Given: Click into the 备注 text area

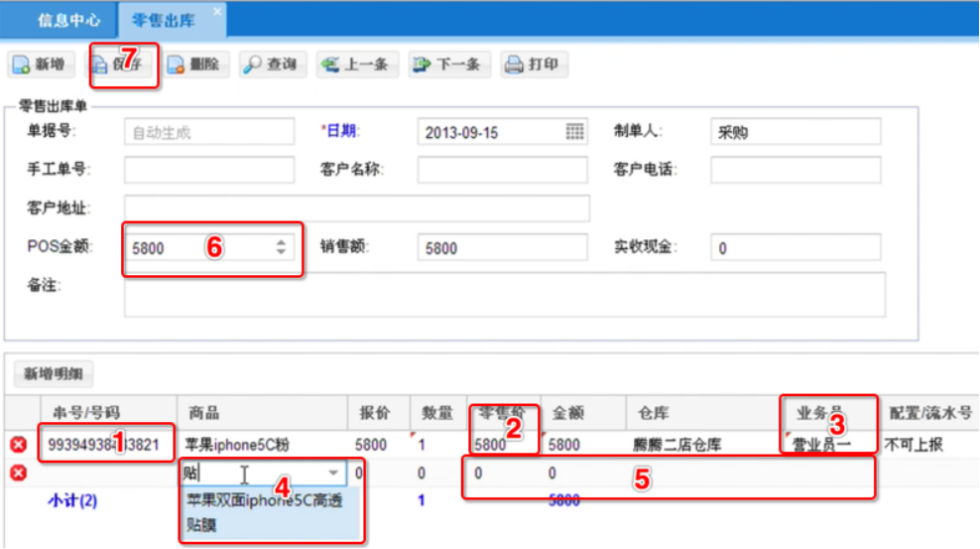Looking at the screenshot, I should click(x=504, y=294).
